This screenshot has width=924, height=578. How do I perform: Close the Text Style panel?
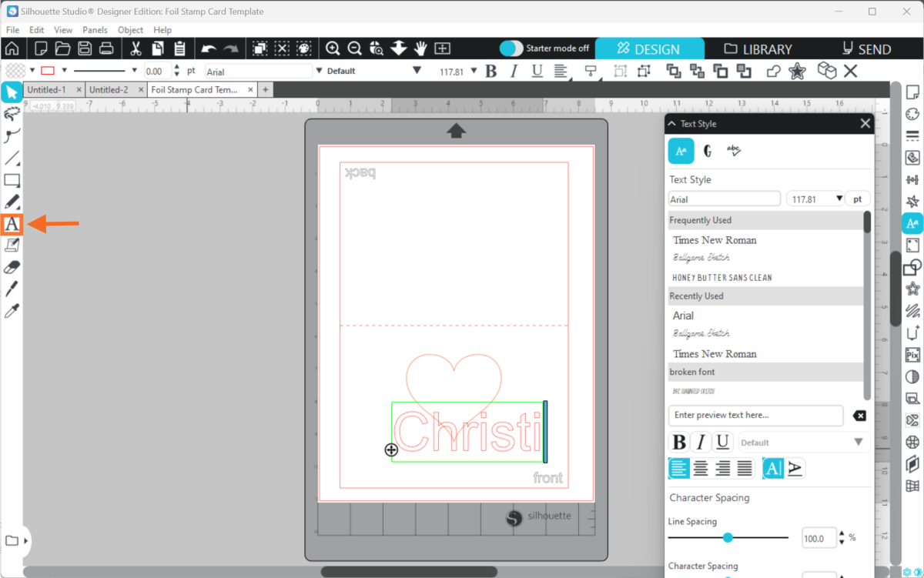[x=865, y=123]
